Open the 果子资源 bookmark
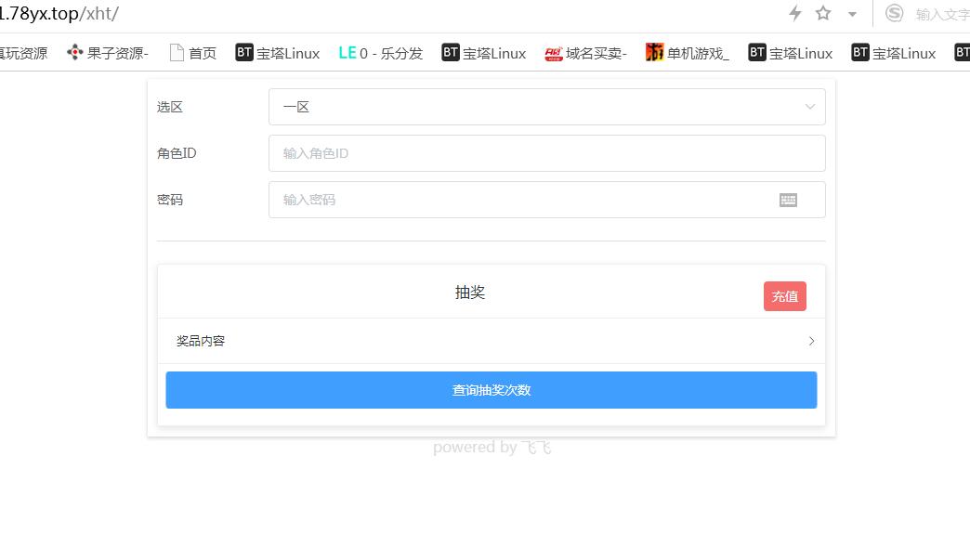Screen dimensions: 970x560 coord(108,53)
